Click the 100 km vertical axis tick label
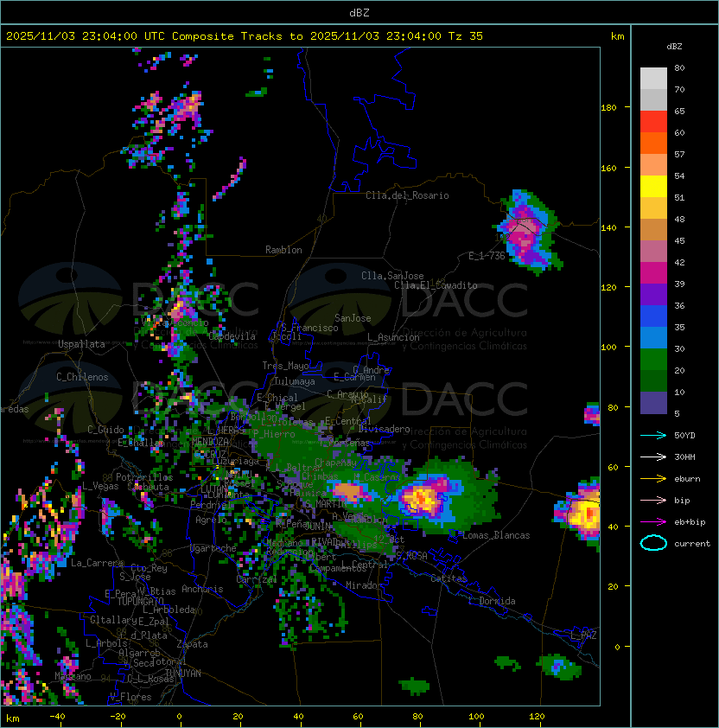This screenshot has width=719, height=728. [x=608, y=347]
